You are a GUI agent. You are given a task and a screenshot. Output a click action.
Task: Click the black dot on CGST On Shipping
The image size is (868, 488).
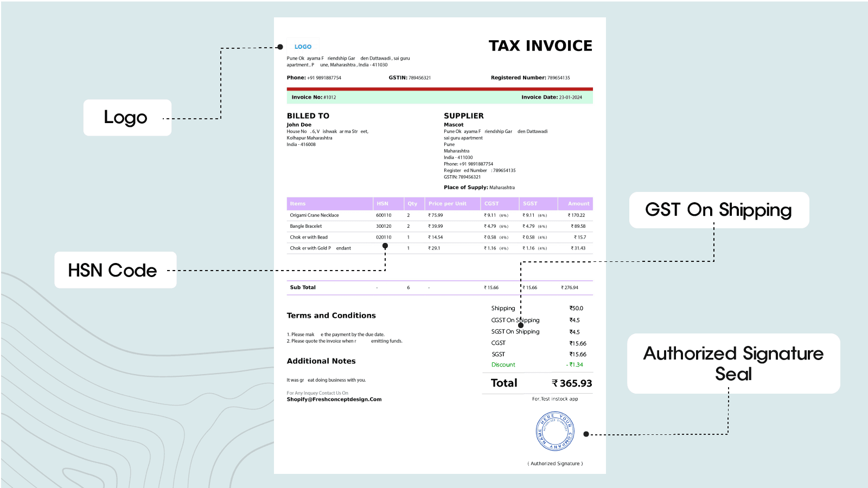pyautogui.click(x=521, y=325)
